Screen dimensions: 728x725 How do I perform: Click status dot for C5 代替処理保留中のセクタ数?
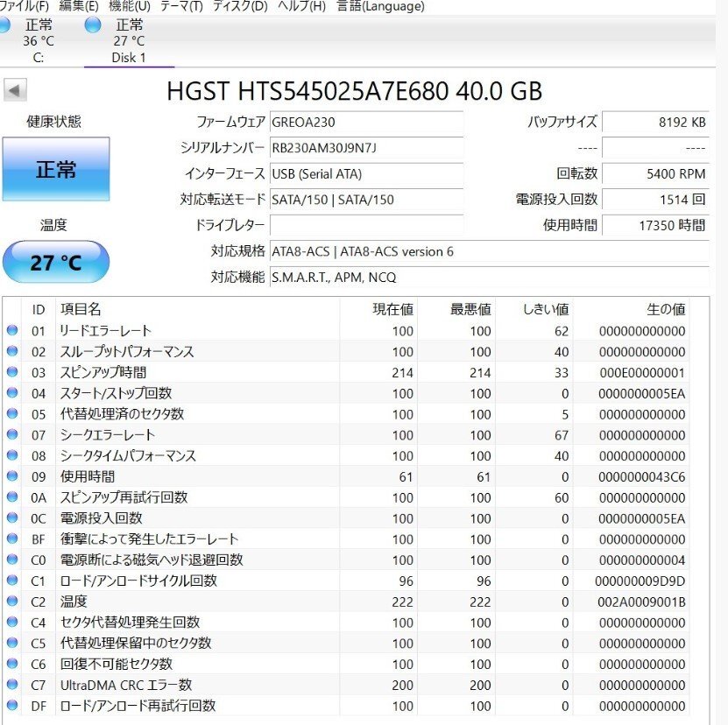[12, 643]
